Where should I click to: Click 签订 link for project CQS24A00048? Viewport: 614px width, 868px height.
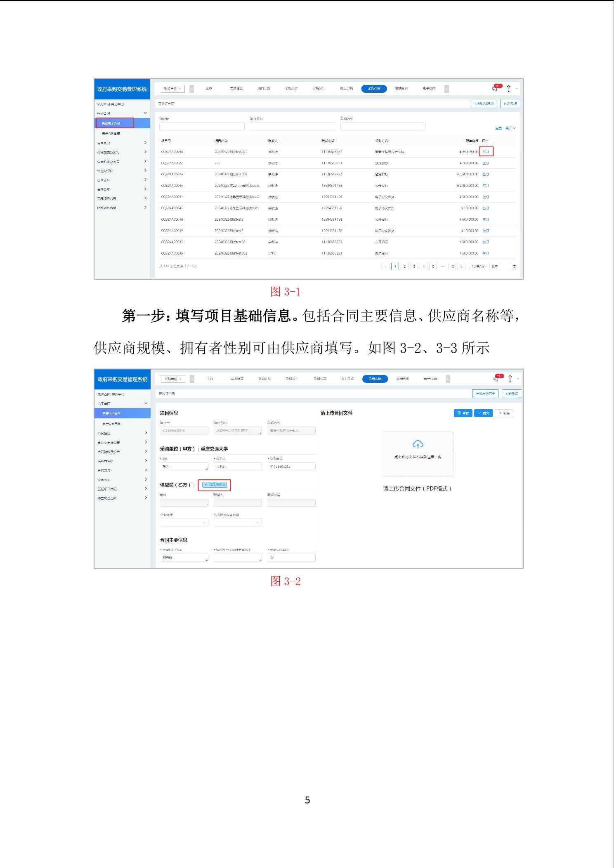click(486, 152)
